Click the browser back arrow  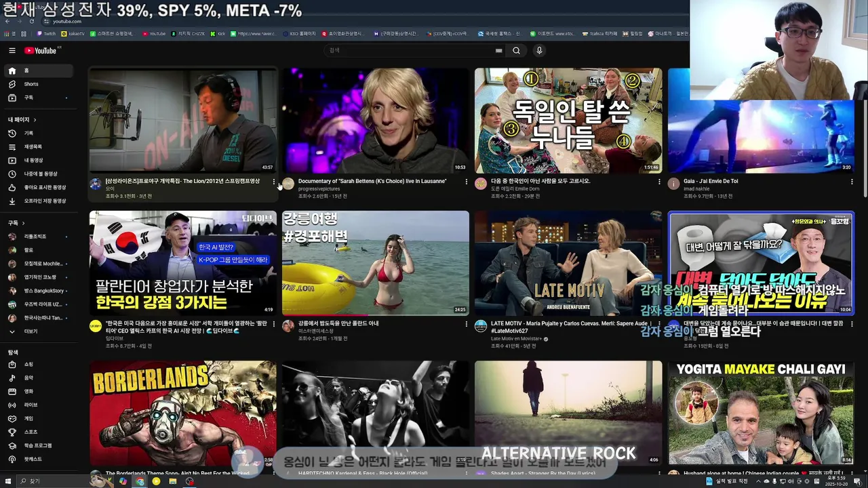click(7, 22)
